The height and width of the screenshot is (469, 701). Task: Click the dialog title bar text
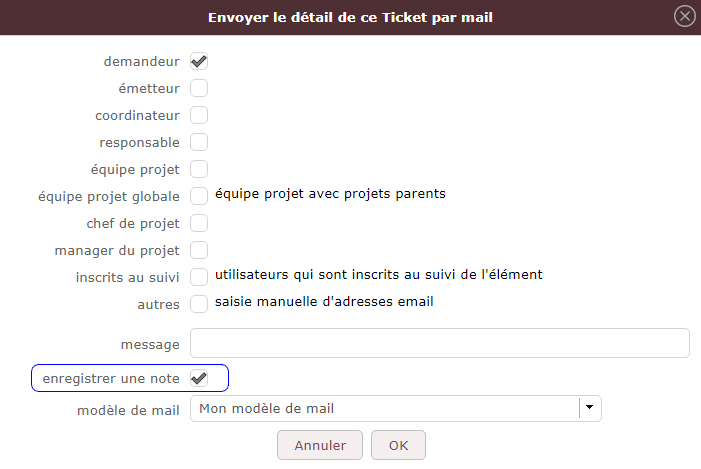(350, 17)
